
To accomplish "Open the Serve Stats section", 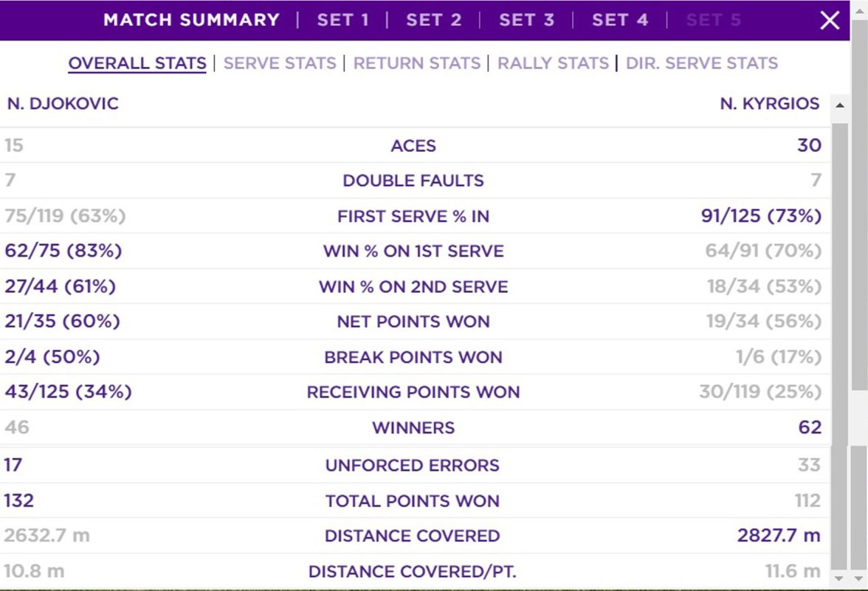I will pos(280,63).
